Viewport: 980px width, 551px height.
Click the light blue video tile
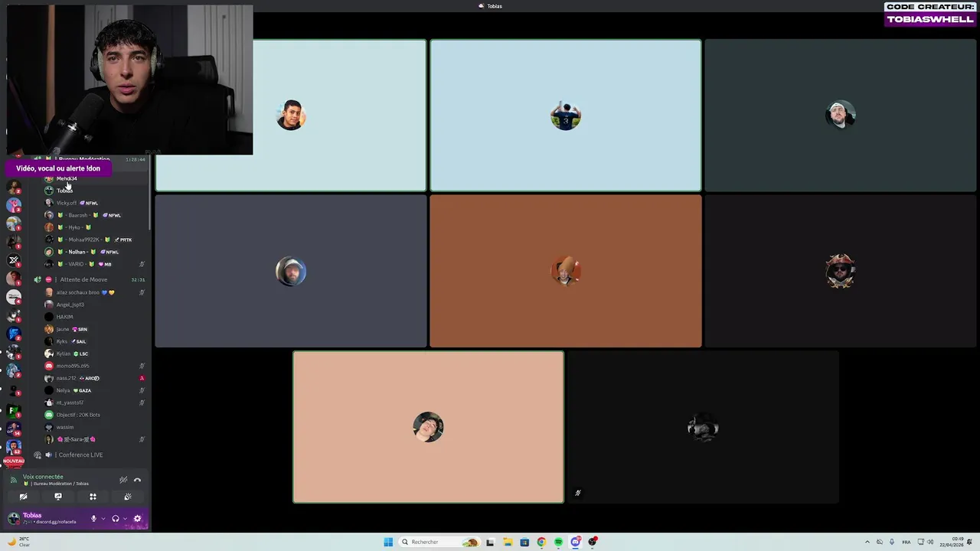pyautogui.click(x=565, y=115)
